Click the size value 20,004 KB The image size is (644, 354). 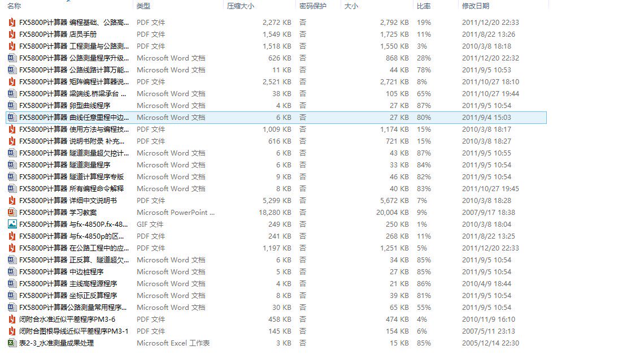[x=392, y=213]
